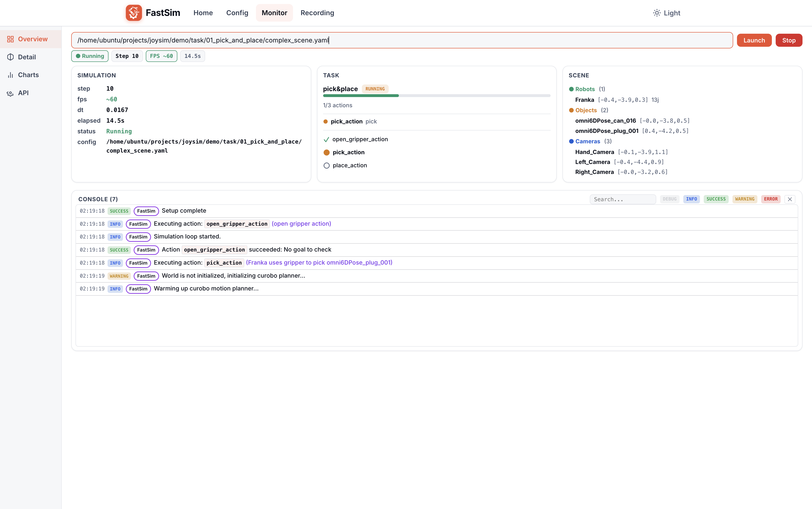Click the RUNNING task badge
812x509 pixels.
click(x=375, y=89)
